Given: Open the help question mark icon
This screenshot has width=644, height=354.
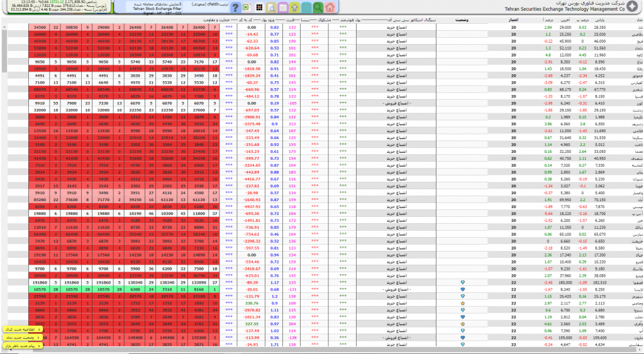Looking at the screenshot, I should (235, 8).
